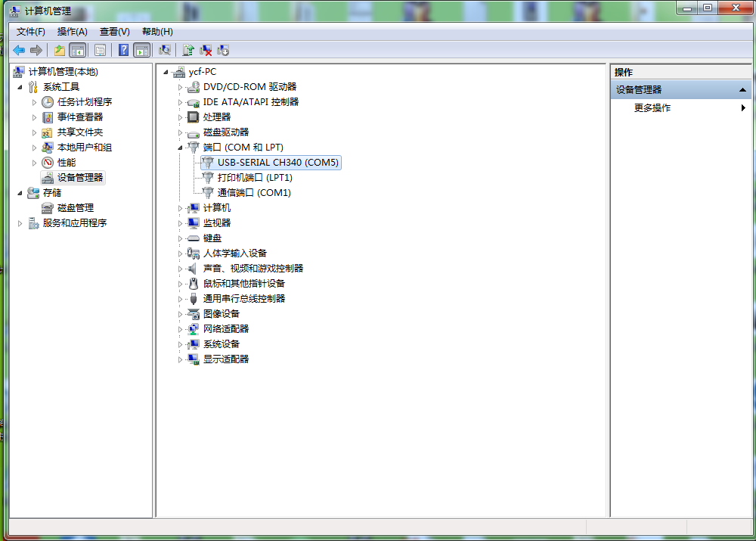Open the 操作(A) menu
756x541 pixels.
73,32
